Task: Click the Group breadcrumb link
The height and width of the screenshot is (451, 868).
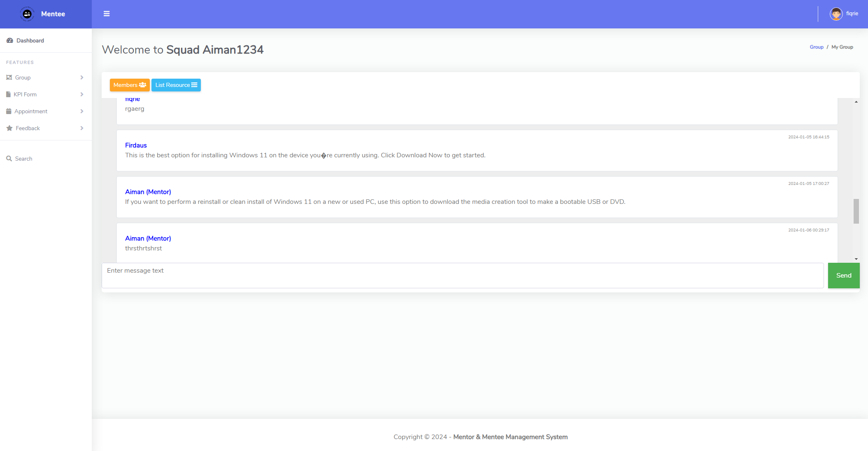Action: click(816, 47)
